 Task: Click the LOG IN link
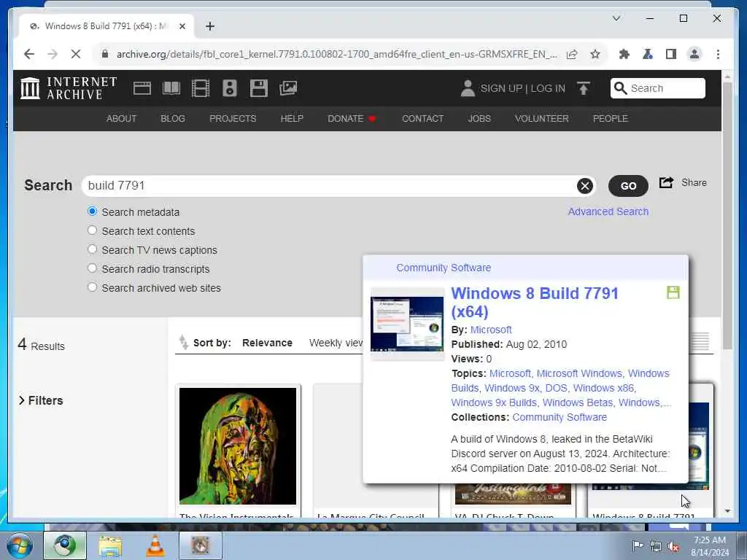point(548,88)
